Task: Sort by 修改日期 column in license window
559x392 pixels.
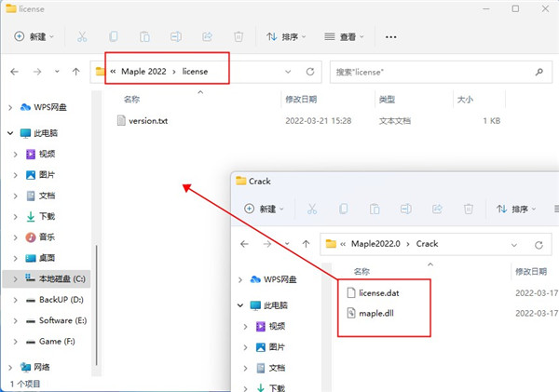Action: [301, 99]
